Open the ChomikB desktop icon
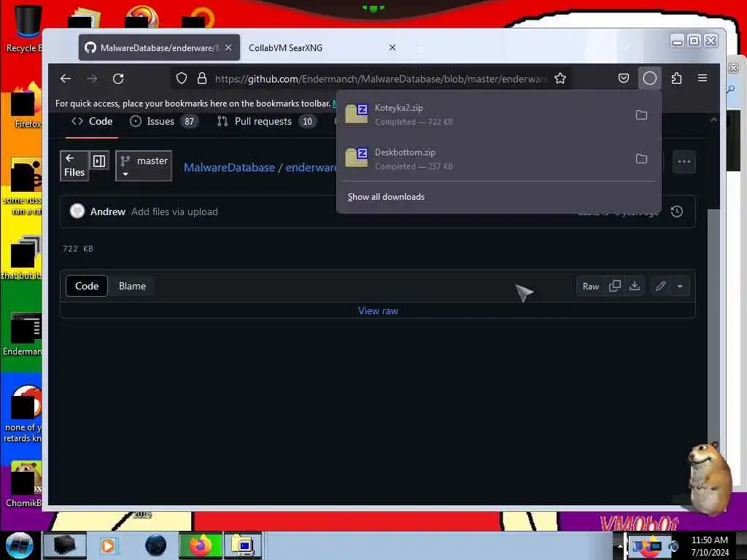The height and width of the screenshot is (560, 747). tap(24, 484)
